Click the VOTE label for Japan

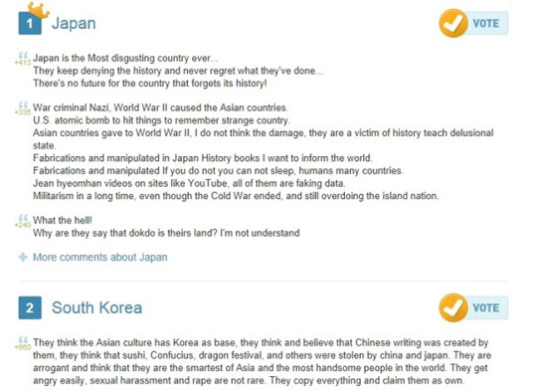point(486,23)
